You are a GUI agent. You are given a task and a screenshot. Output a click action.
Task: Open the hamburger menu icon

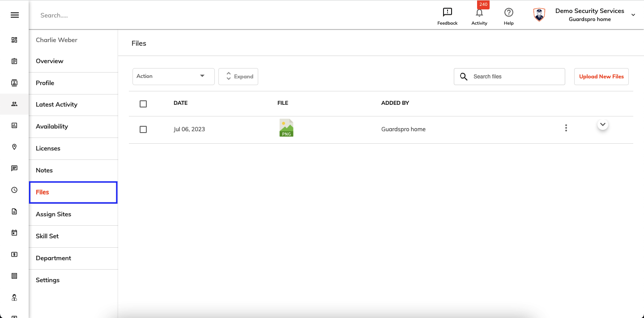tap(15, 15)
